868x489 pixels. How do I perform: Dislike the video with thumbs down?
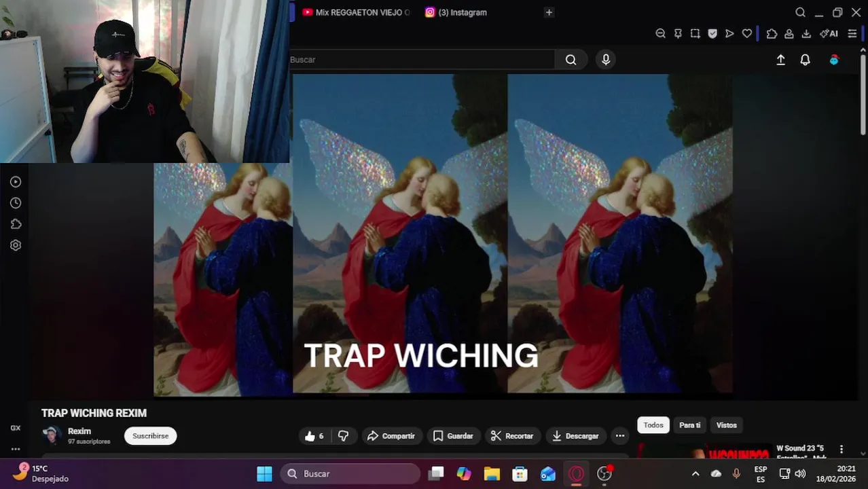pos(344,436)
